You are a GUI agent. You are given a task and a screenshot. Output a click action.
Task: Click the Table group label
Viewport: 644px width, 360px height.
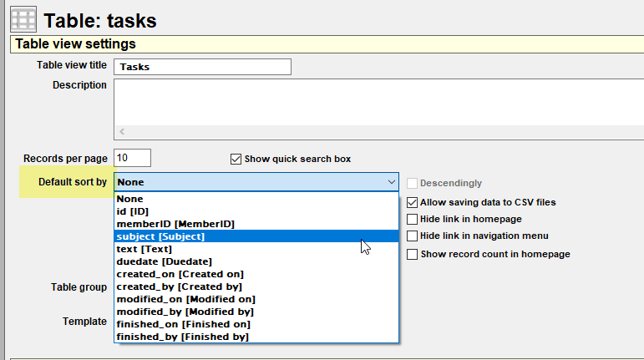pos(79,287)
